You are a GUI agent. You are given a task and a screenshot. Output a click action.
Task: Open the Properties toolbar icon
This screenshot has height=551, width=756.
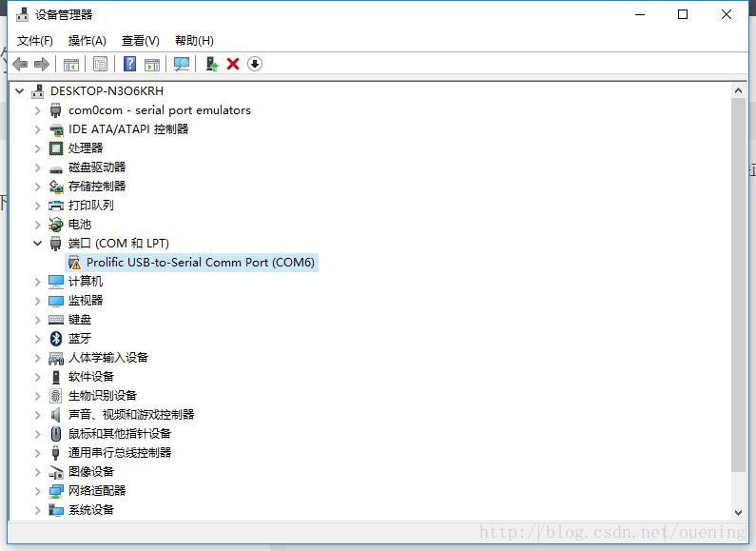100,64
